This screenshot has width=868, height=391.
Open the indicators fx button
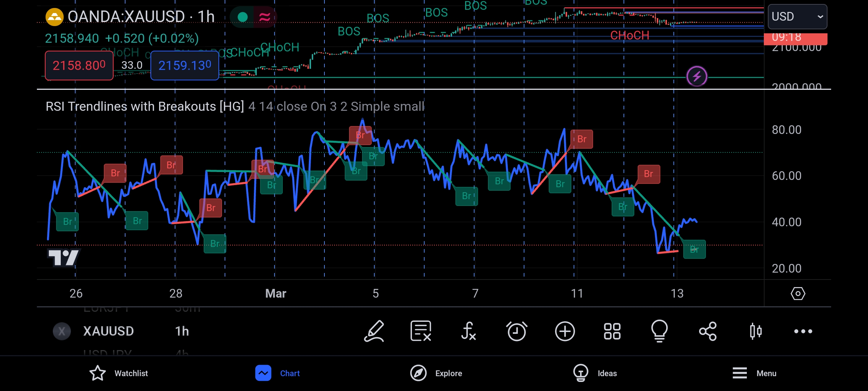pyautogui.click(x=468, y=331)
